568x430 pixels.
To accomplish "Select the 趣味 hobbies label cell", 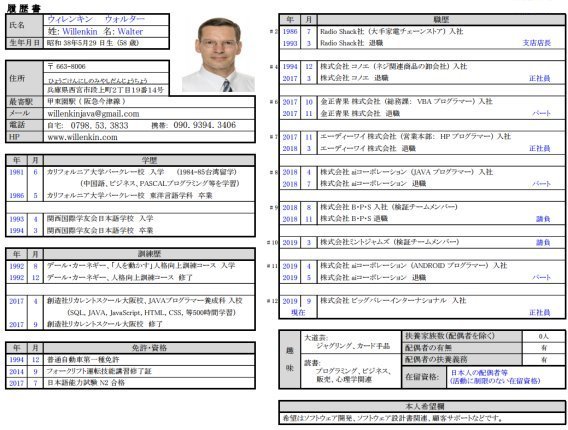I will (x=290, y=359).
